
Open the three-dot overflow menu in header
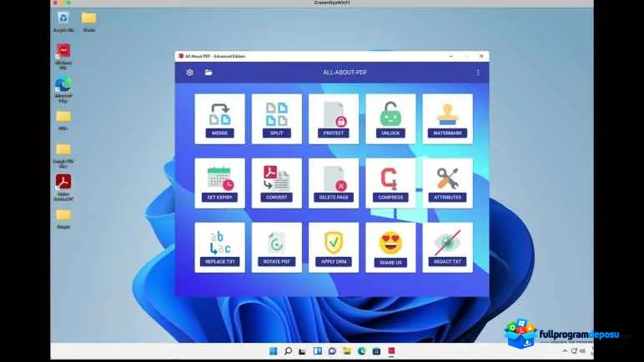(478, 73)
